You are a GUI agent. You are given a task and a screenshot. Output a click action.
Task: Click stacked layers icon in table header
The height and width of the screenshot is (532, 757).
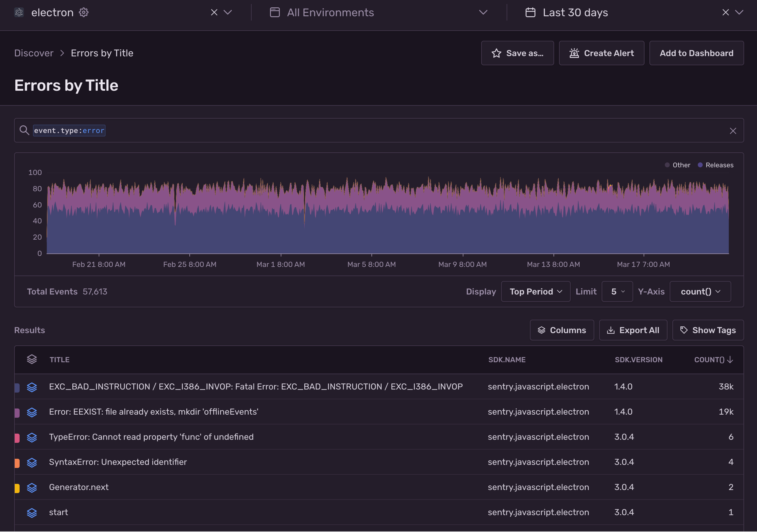(32, 359)
